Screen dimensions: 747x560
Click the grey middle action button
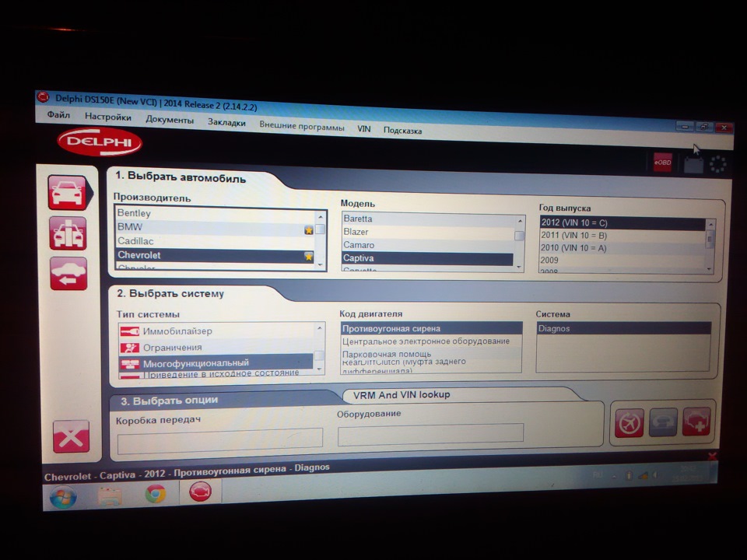663,422
